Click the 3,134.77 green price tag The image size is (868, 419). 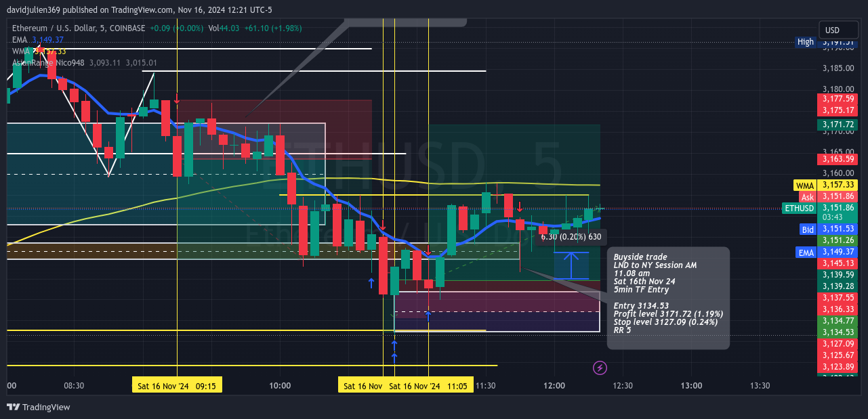tap(838, 321)
